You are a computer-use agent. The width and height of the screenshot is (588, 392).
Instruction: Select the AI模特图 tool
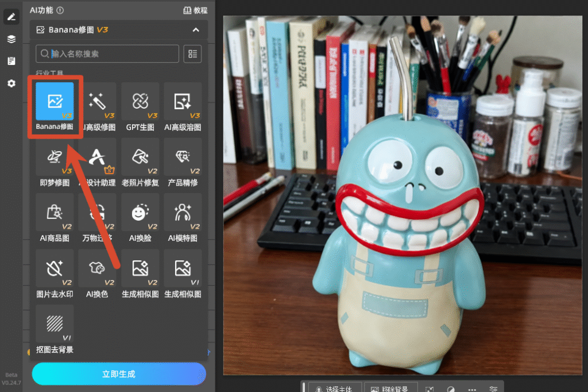pyautogui.click(x=183, y=218)
